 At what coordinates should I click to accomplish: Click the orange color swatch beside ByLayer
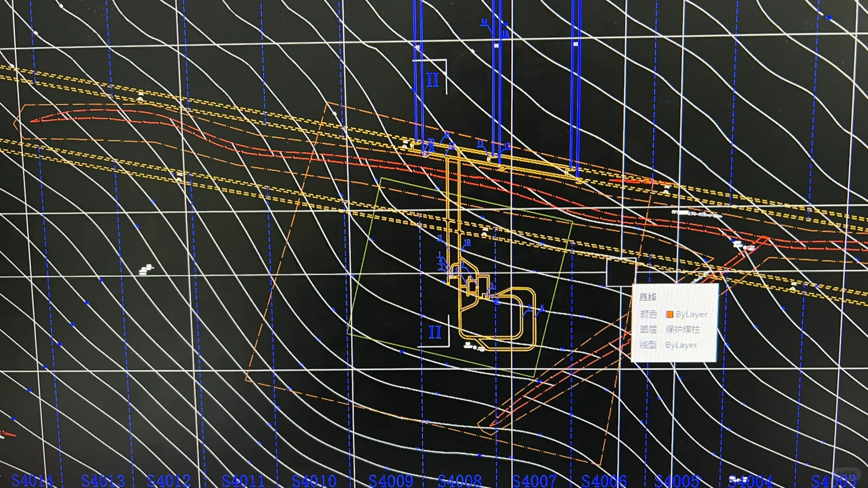click(x=670, y=314)
